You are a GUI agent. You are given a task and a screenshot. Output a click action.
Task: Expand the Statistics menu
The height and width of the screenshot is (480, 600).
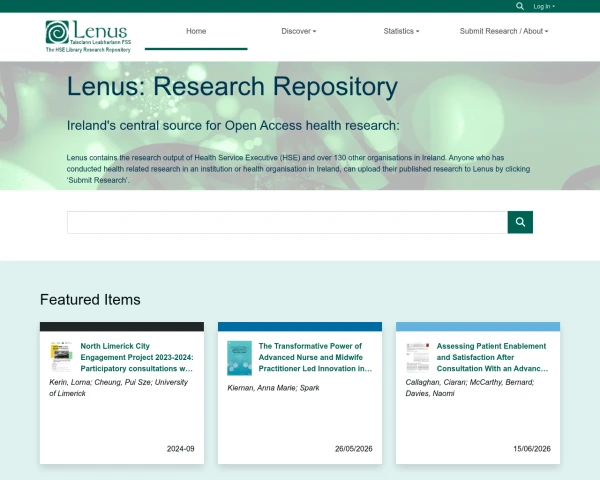(x=401, y=31)
